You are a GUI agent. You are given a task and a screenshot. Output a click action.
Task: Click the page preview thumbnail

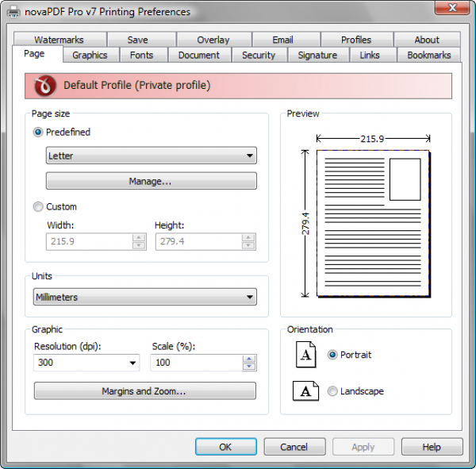pos(374,223)
